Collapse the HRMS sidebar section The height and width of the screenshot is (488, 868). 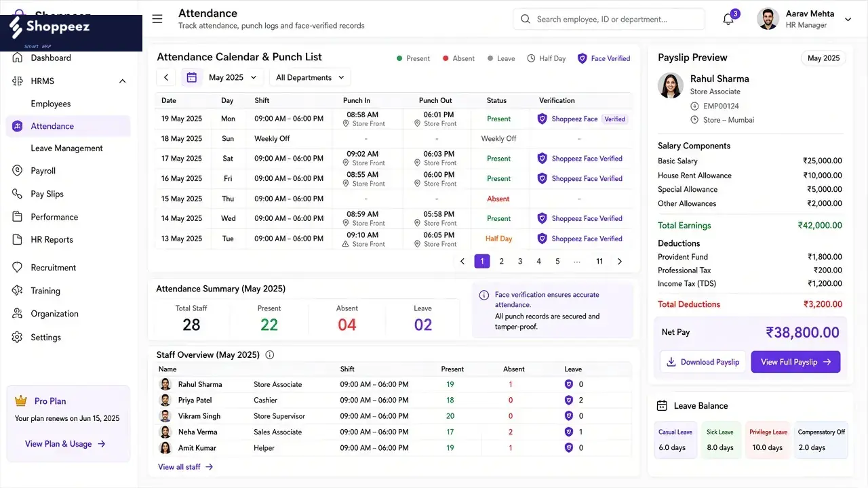[122, 81]
